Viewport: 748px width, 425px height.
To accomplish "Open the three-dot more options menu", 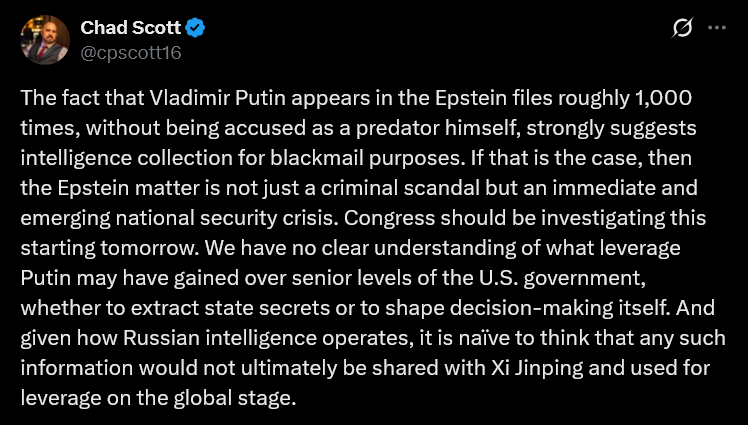I will point(716,29).
